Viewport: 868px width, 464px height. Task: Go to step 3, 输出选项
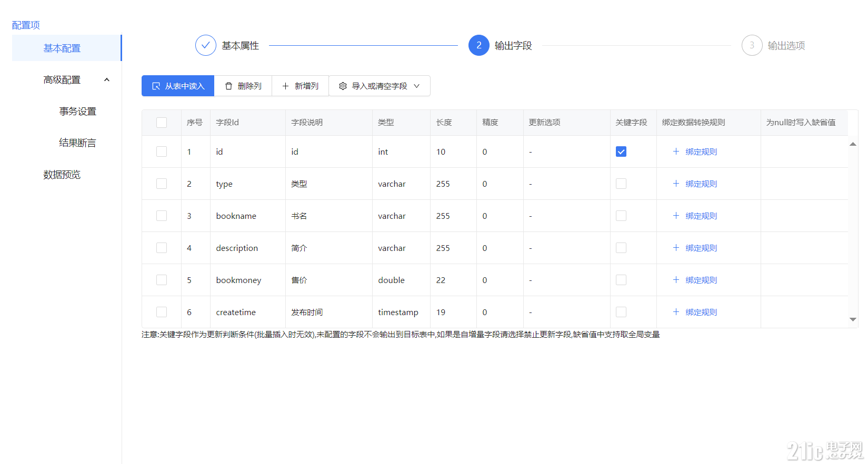pos(773,45)
